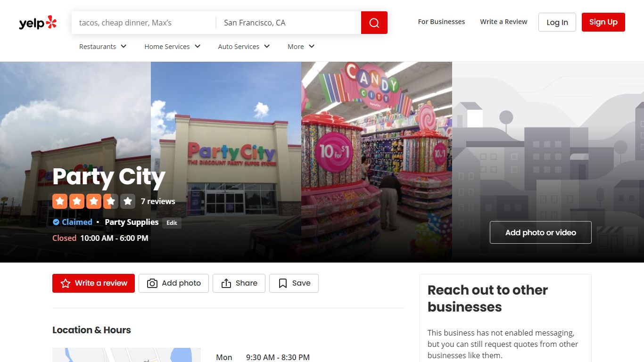Screen dimensions: 644x362
Task: Save this business with Save button
Action: tap(294, 283)
